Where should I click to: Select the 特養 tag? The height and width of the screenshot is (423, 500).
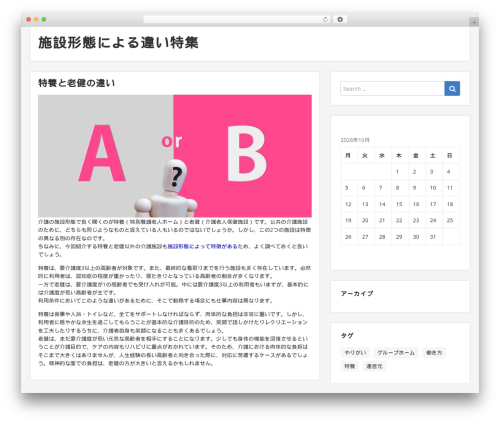tap(350, 366)
